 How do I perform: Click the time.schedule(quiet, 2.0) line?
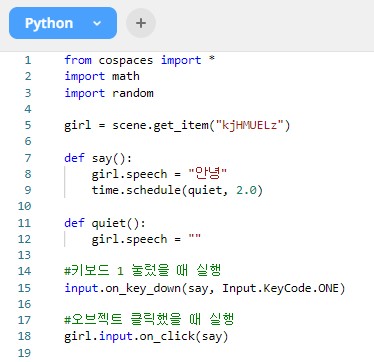click(177, 190)
